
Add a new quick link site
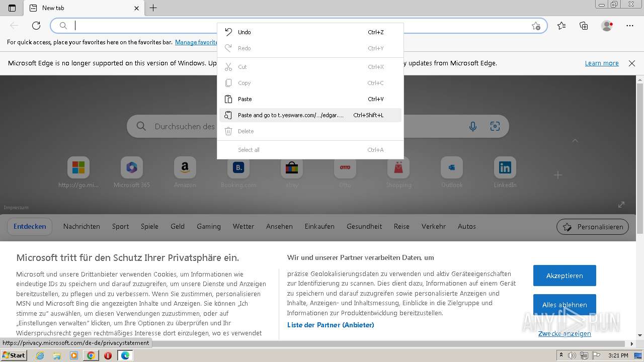coord(558,175)
